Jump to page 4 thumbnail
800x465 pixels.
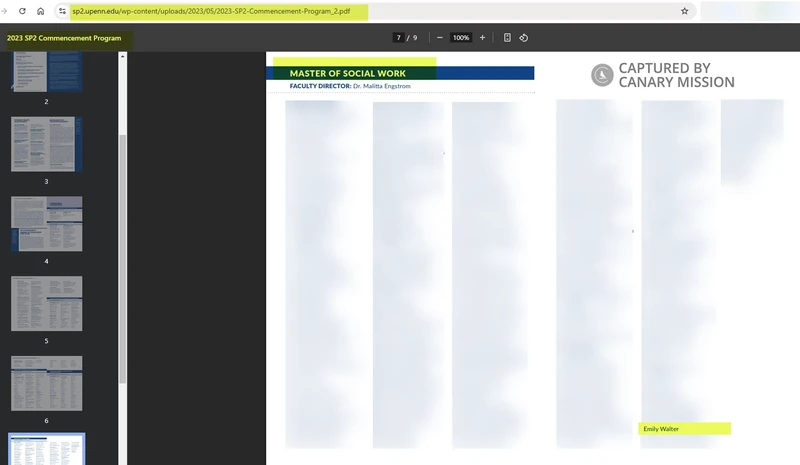[46, 223]
